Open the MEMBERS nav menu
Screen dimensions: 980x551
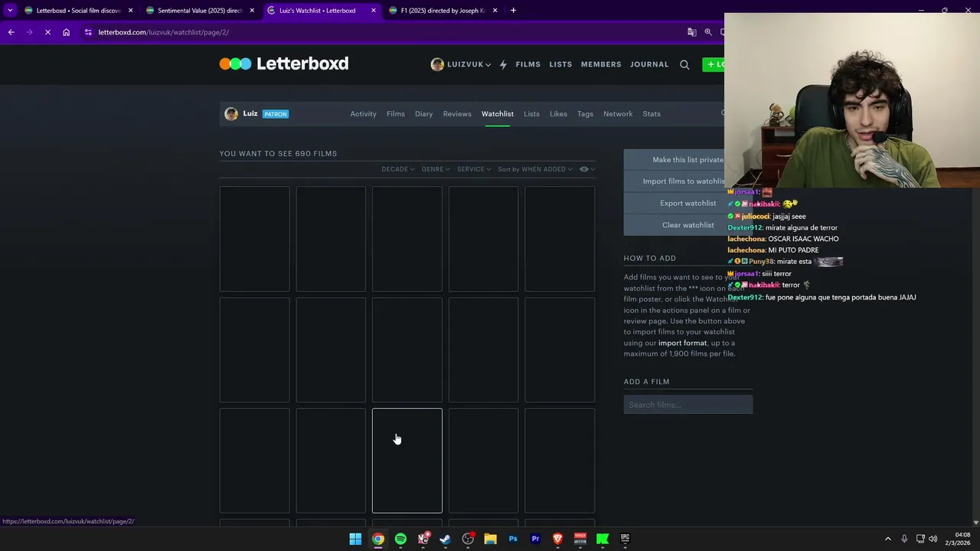601,64
